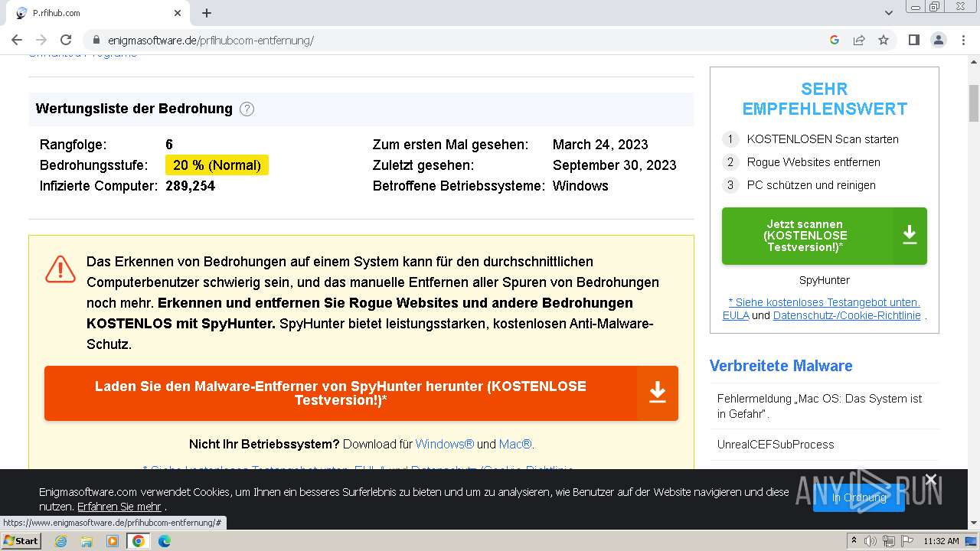Click the forward navigation arrow
This screenshot has height=551, width=980.
point(41,40)
